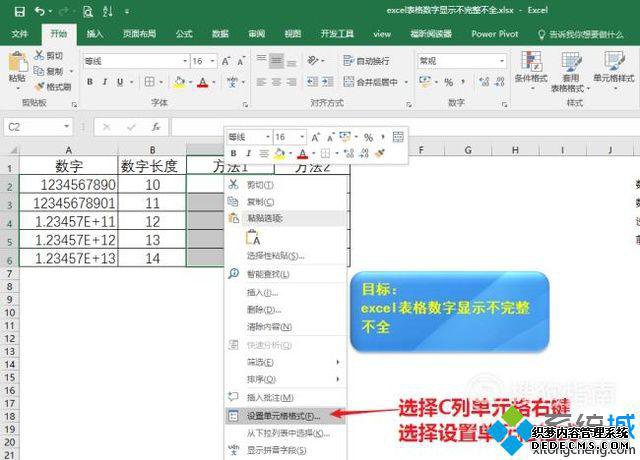Click ribbon Decrease Decimal icon

click(x=500, y=82)
